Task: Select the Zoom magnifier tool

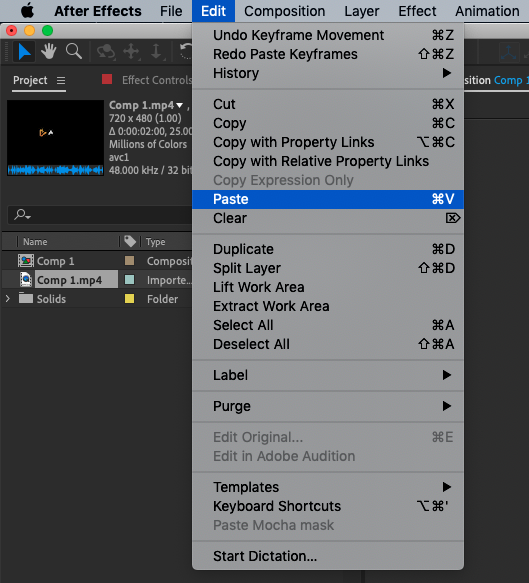Action: pyautogui.click(x=74, y=51)
